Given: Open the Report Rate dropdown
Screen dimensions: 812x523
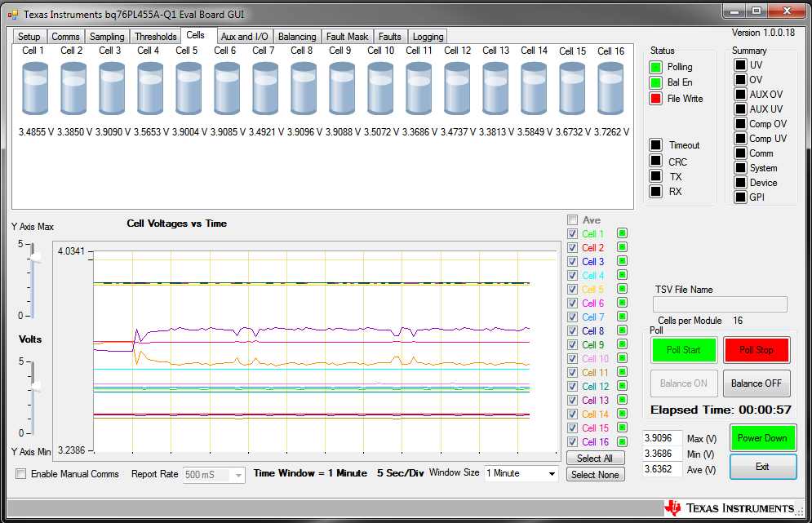Looking at the screenshot, I should (238, 475).
